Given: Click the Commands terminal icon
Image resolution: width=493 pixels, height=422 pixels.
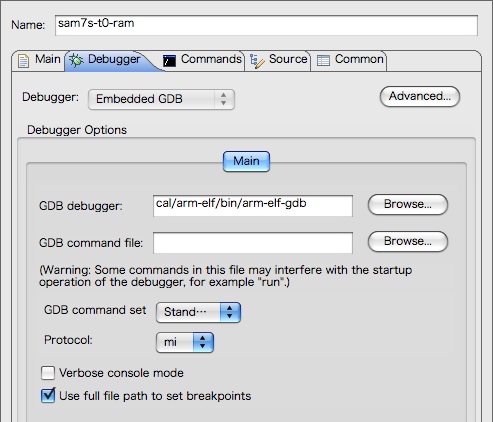Looking at the screenshot, I should 169,61.
